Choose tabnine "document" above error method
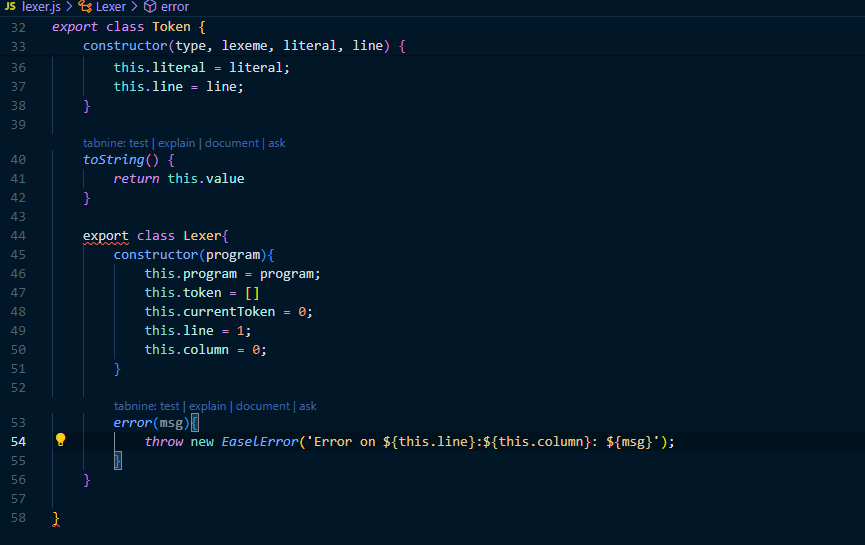The width and height of the screenshot is (865, 545). (262, 406)
